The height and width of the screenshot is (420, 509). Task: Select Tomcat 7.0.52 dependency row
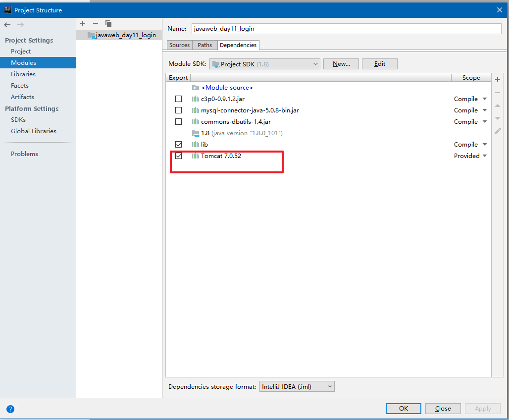click(328, 156)
